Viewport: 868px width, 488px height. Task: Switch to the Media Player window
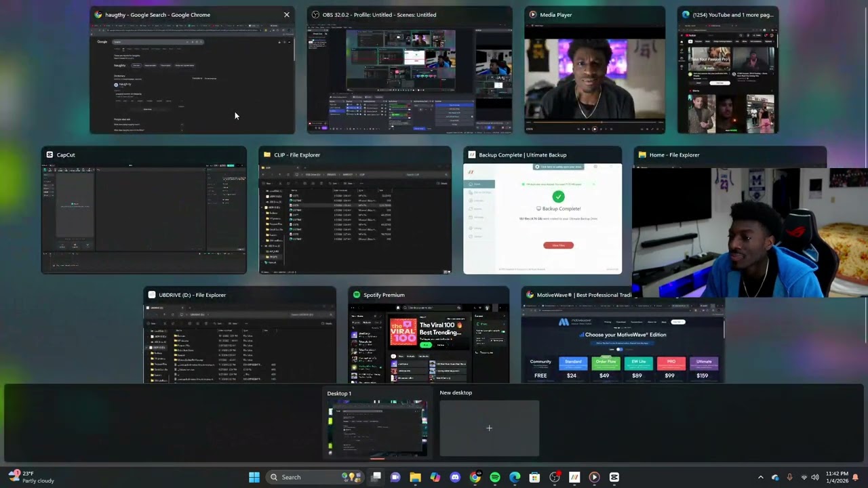595,70
